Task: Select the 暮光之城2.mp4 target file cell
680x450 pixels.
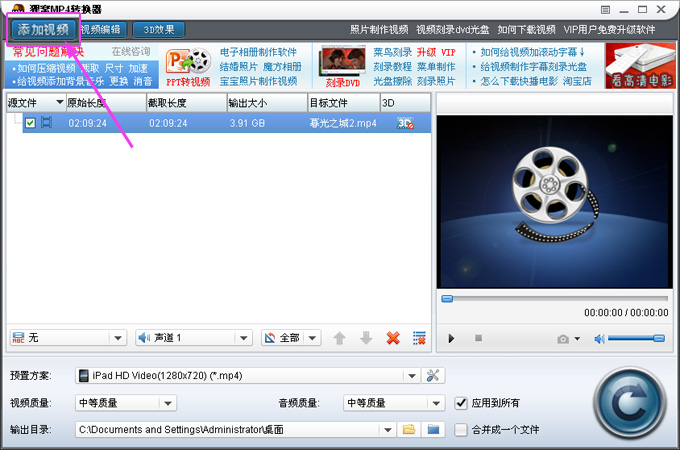Action: click(343, 123)
